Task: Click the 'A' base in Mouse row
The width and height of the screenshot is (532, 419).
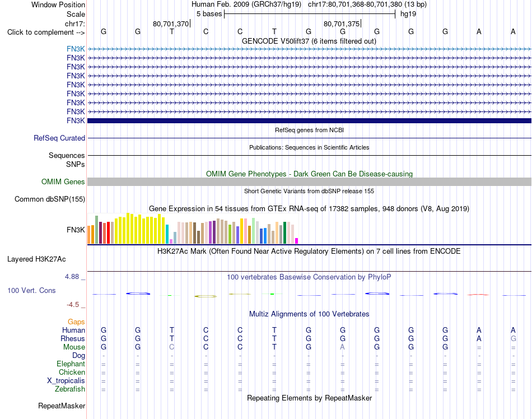Action: pos(343,347)
